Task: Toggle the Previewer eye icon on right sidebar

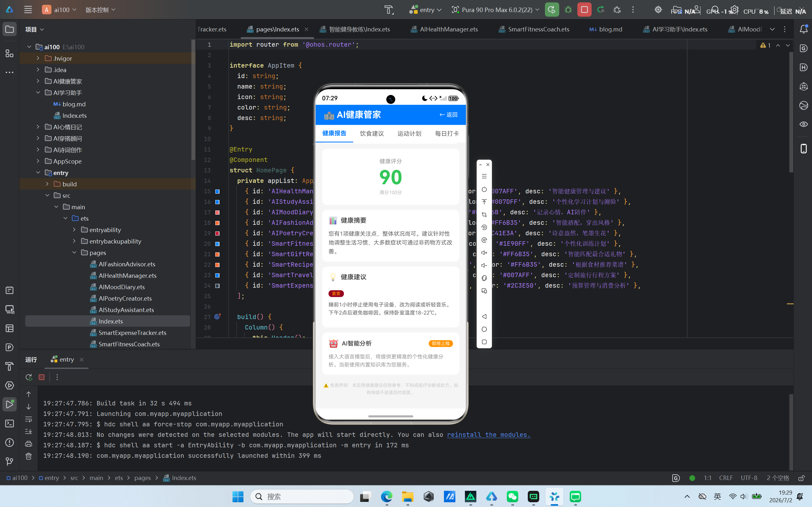Action: point(804,124)
